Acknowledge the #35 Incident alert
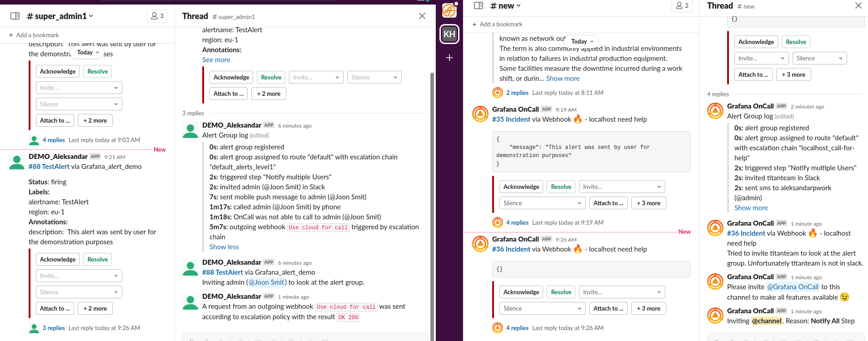The height and width of the screenshot is (341, 868). click(521, 187)
